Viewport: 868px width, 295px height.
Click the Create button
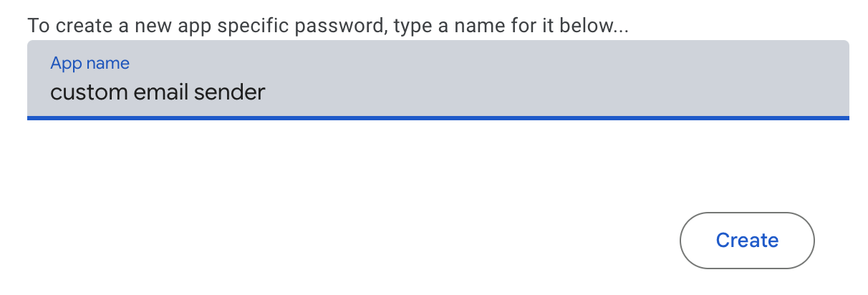click(x=746, y=241)
